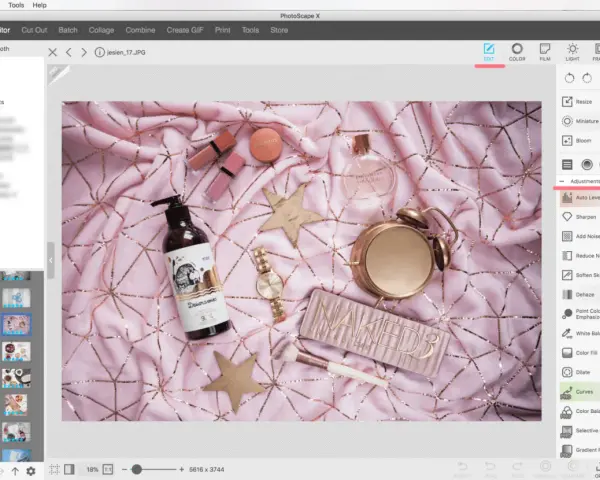Select the highlighted pink cosmetics thumbnail

16,324
